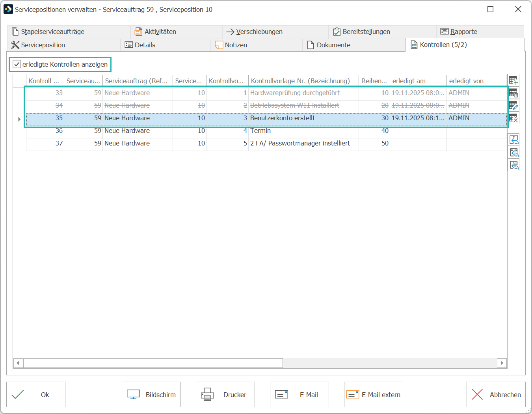Select the 'Termin' control row cell
This screenshot has height=414, width=532.
303,131
